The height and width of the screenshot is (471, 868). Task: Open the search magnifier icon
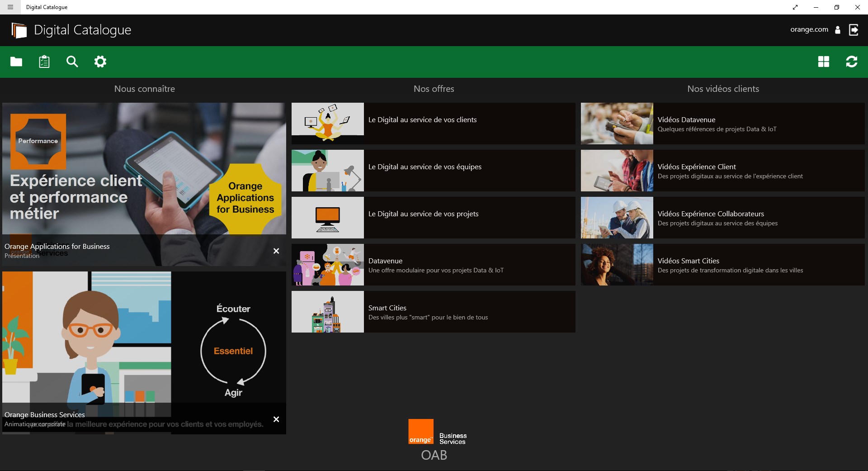(72, 62)
